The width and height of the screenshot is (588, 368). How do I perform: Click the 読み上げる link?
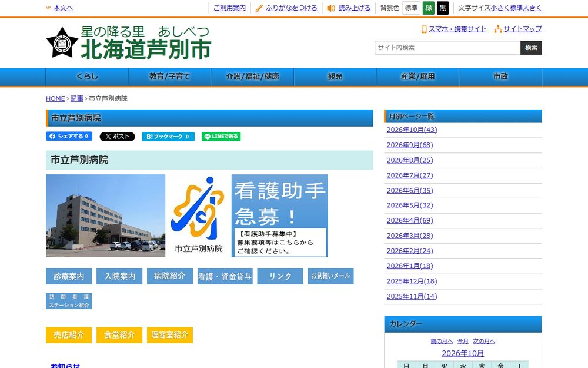coord(355,8)
